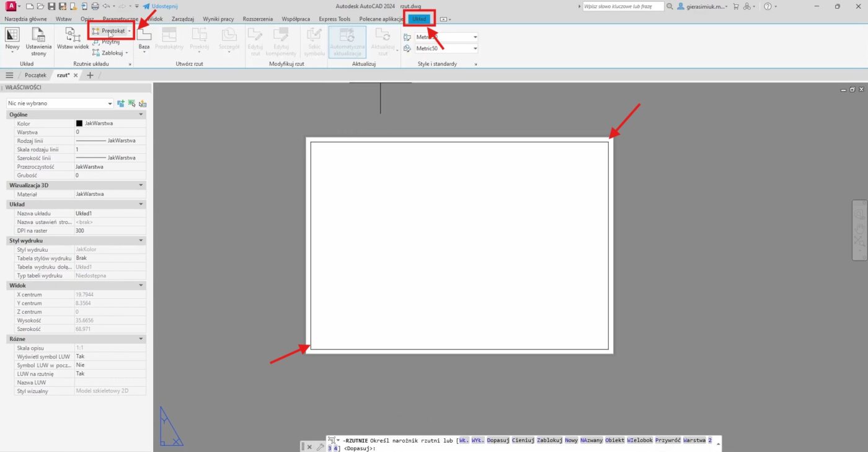Open the 'Nic nie wybrano' selection dropdown
Screen dimensions: 868x452
pyautogui.click(x=60, y=104)
